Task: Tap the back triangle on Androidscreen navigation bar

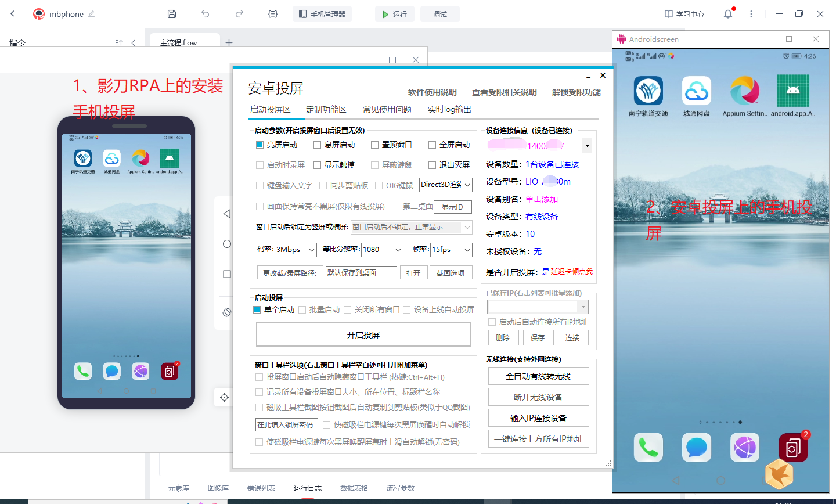Action: coord(676,480)
